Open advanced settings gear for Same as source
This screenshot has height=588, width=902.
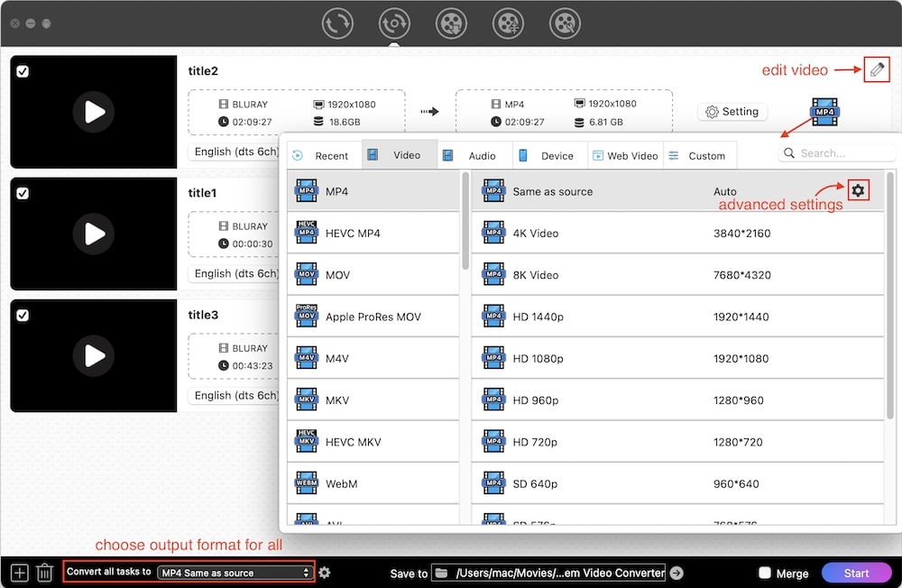pos(858,190)
